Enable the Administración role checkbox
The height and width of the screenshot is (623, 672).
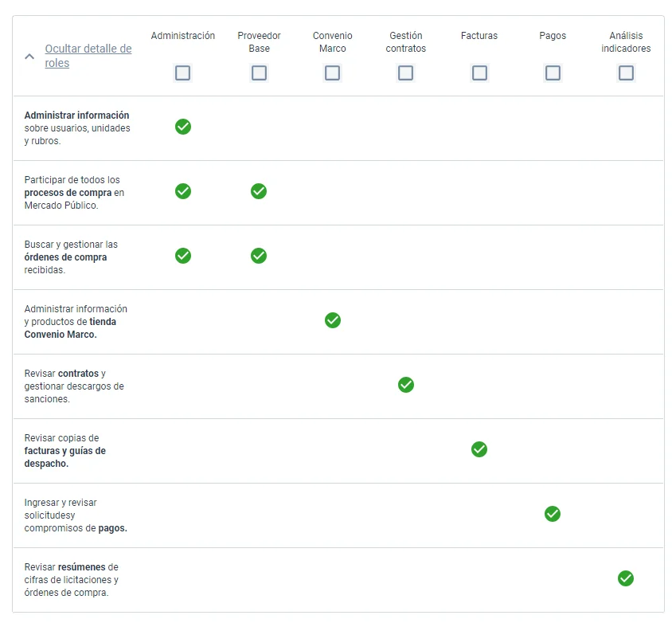[183, 73]
